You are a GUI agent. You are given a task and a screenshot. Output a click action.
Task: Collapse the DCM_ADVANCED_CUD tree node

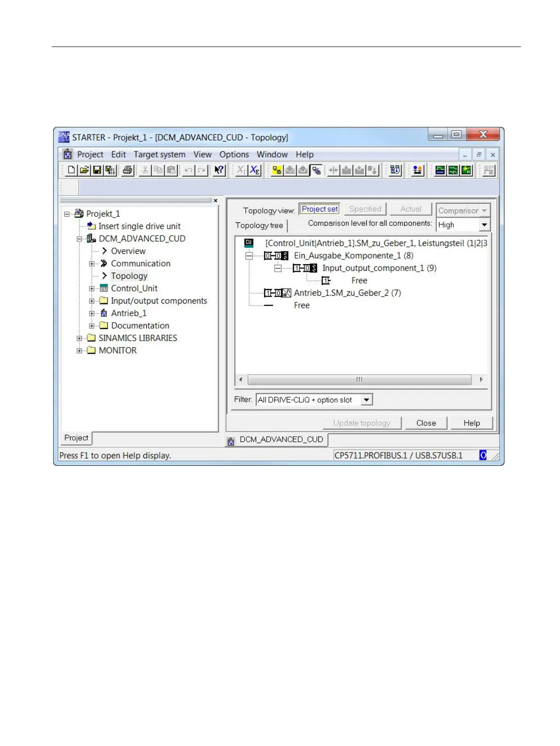point(79,239)
